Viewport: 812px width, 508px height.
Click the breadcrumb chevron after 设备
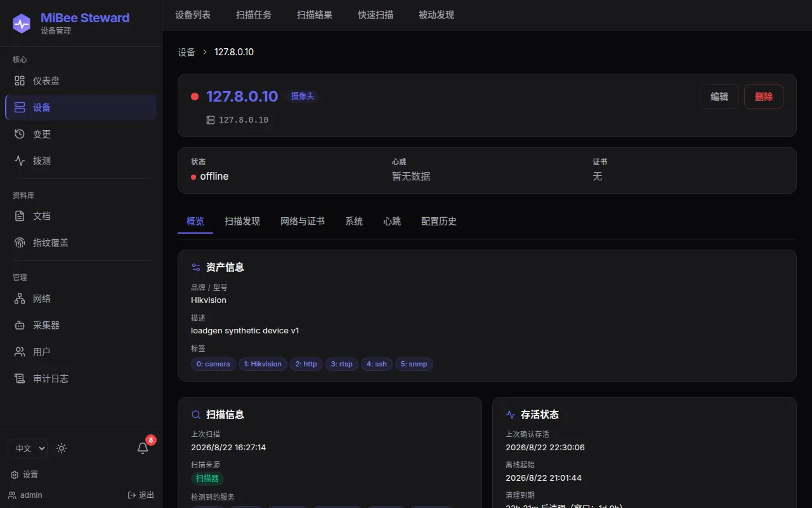[x=205, y=52]
